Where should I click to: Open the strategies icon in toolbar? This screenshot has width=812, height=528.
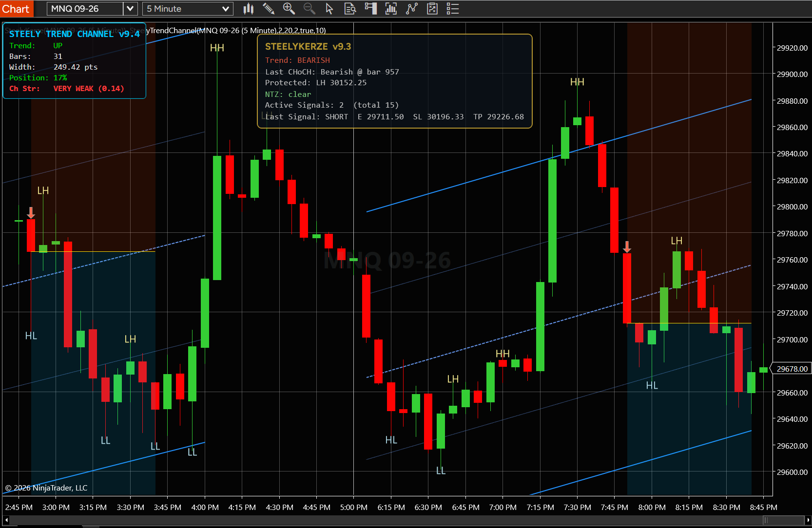432,8
